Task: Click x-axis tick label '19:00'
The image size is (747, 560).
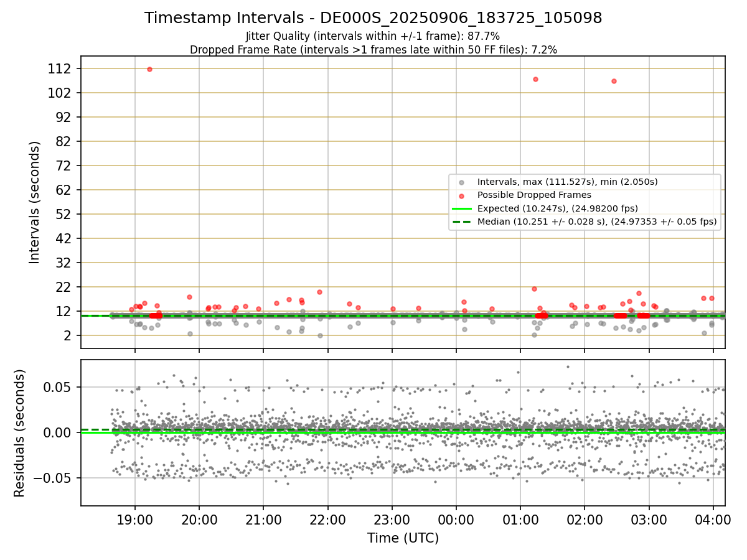Action: point(135,519)
